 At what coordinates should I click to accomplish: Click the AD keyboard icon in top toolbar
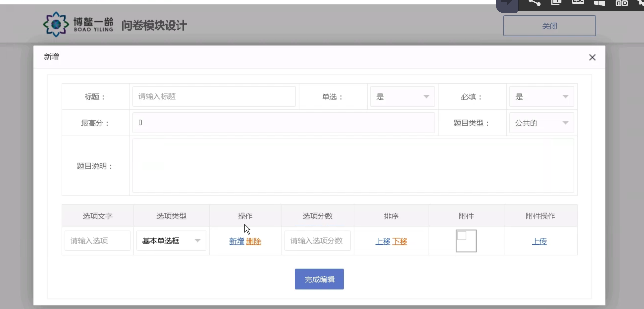click(621, 3)
